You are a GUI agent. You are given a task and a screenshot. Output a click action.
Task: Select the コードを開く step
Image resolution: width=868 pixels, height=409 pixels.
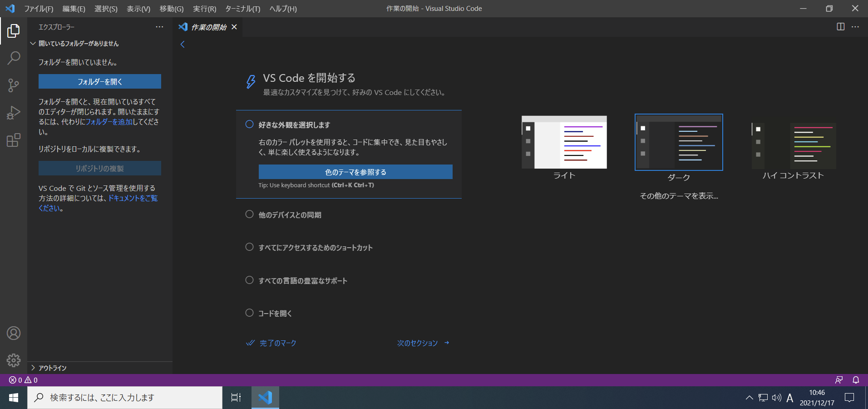(275, 313)
